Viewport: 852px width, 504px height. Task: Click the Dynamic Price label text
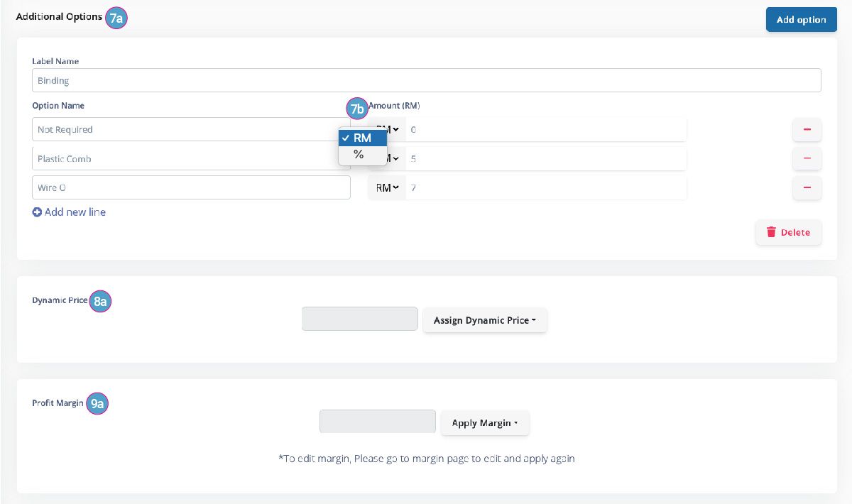[x=60, y=300]
